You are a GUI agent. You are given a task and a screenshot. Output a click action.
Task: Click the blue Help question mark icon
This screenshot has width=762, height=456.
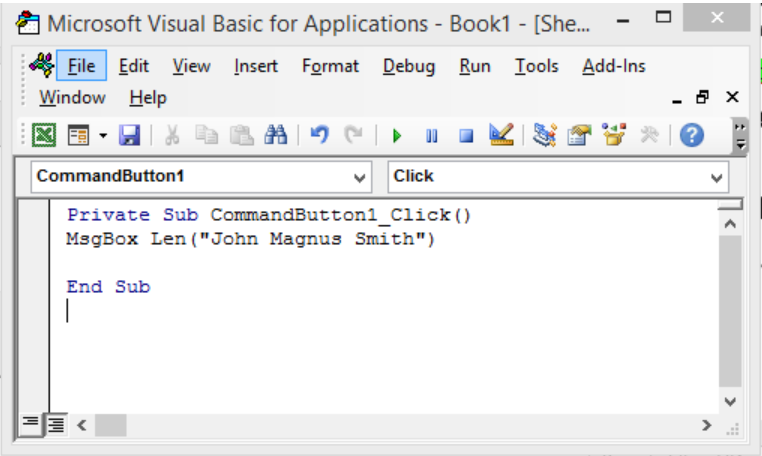[692, 136]
